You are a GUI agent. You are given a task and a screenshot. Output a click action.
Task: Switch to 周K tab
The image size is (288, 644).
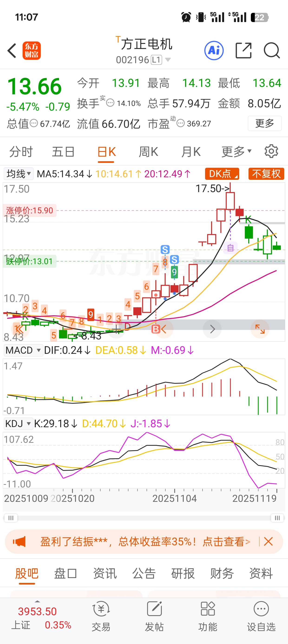click(x=148, y=151)
